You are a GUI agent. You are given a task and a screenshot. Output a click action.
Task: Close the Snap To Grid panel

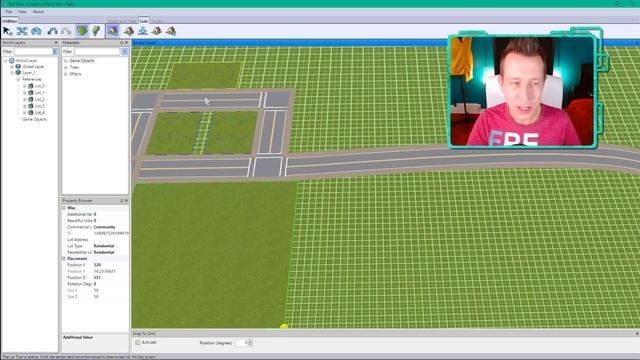point(637,333)
